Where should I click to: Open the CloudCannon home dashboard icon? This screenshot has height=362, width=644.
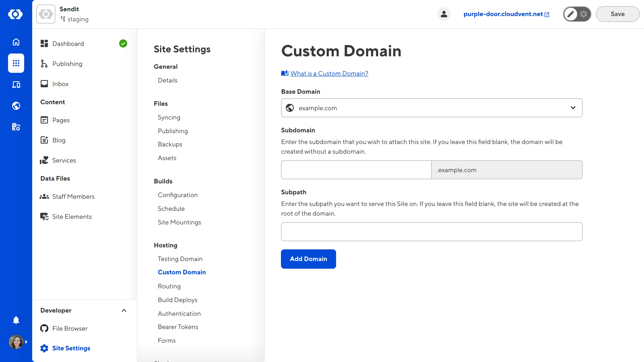[16, 42]
